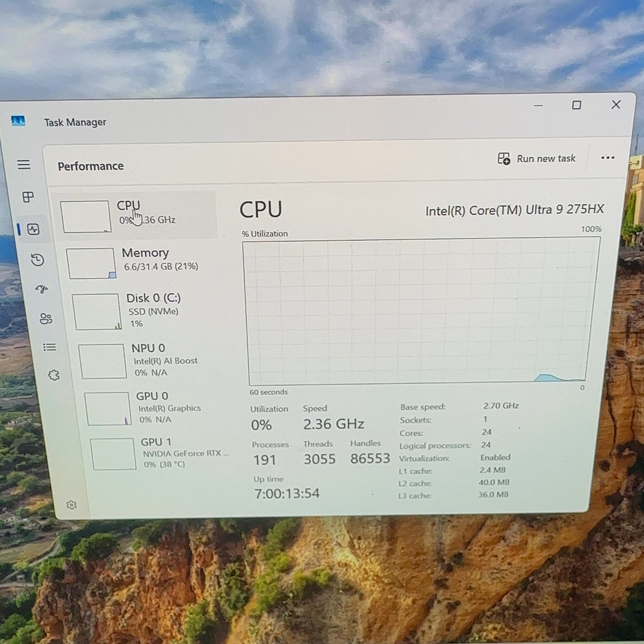Click the CPU utilization graph
644x644 pixels.
point(420,312)
